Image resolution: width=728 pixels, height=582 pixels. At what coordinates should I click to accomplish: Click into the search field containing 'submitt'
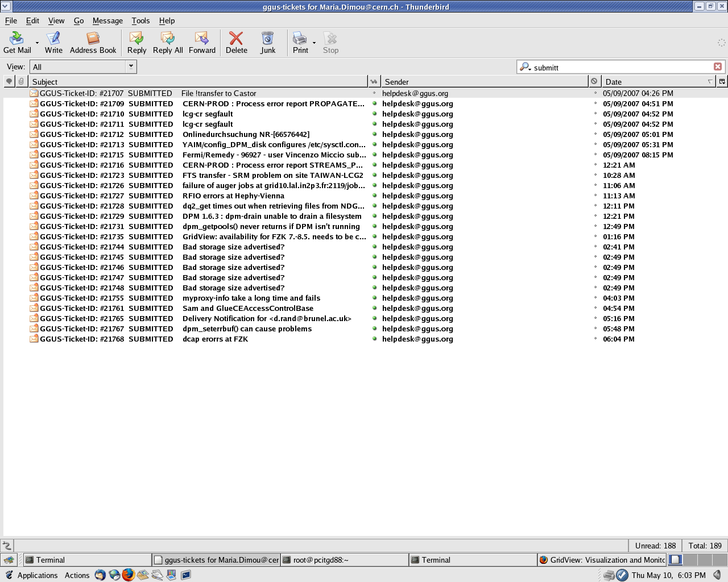[x=620, y=68]
